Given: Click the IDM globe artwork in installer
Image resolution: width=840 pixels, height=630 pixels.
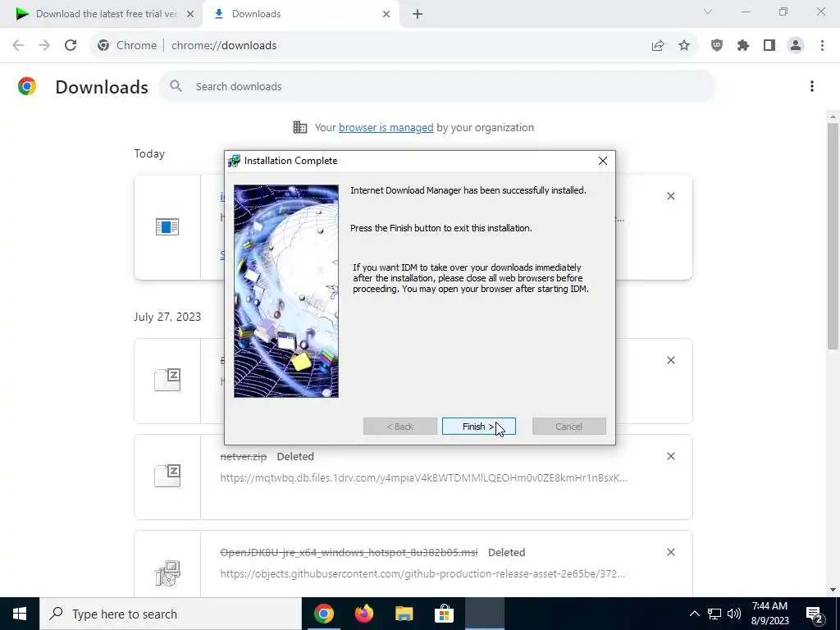Looking at the screenshot, I should tap(286, 291).
